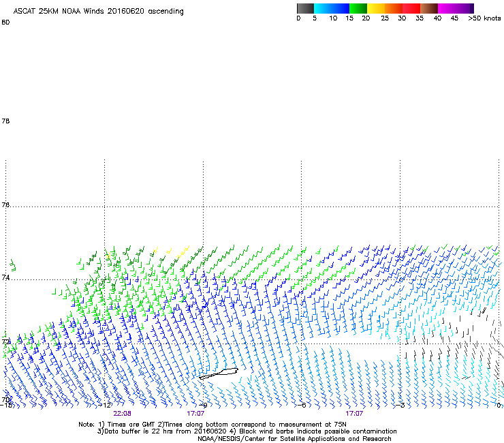Viewport: 504px width, 443px height.
Task: Click the yellow 20-25 knots color bar segment
Action: point(376,8)
